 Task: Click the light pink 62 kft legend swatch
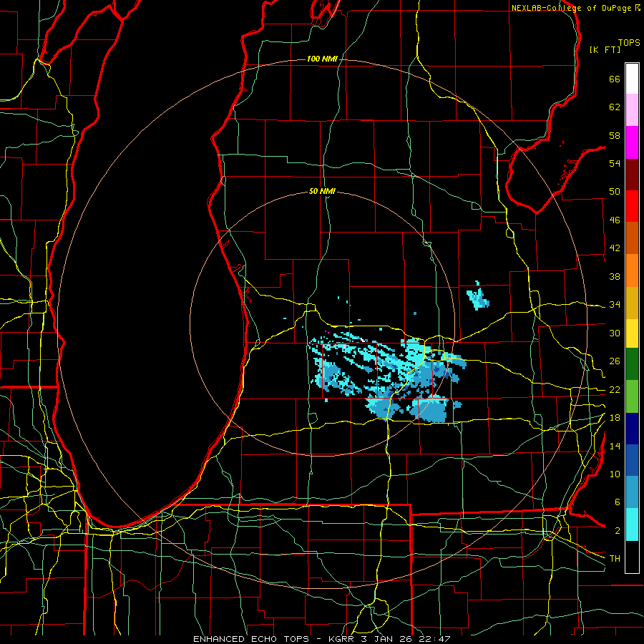(632, 110)
